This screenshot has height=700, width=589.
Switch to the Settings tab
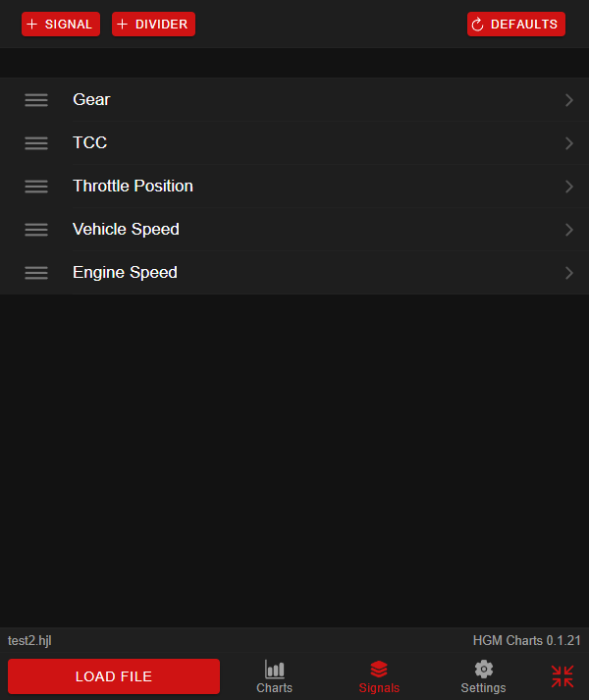(483, 677)
